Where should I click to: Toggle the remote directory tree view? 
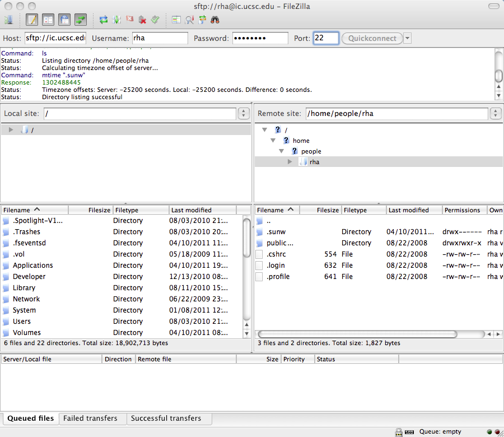[64, 20]
